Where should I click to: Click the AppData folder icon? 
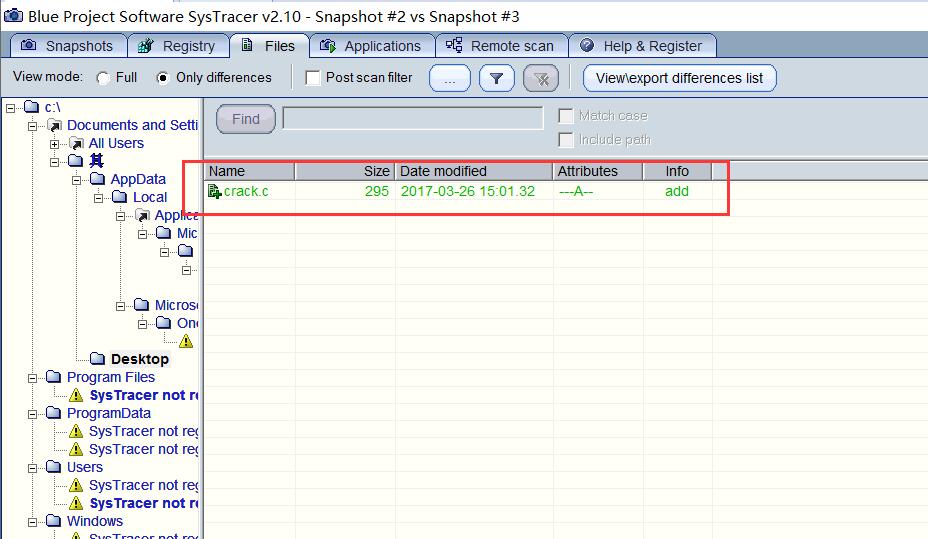97,179
